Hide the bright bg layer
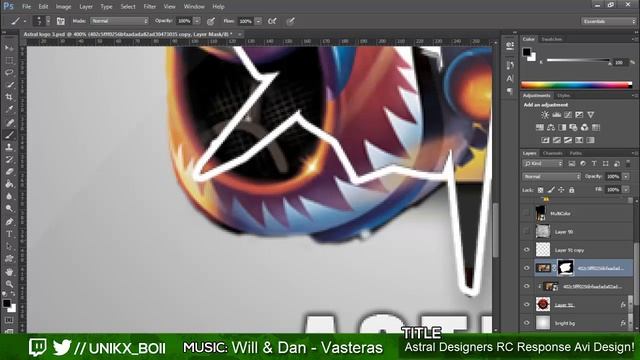Viewport: 640px width, 360px height. pyautogui.click(x=527, y=323)
